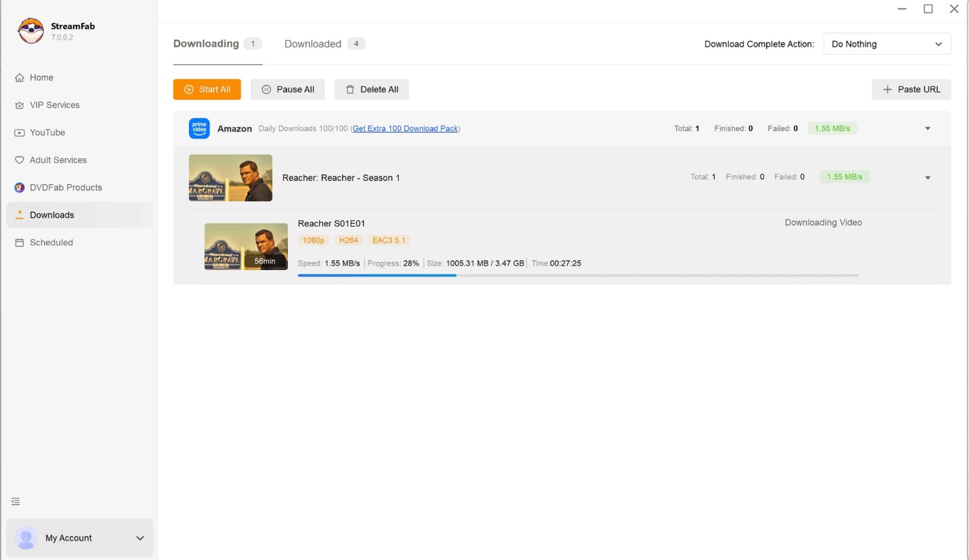Screen dimensions: 969x560
Task: Click the trash icon on Delete All
Action: click(x=350, y=89)
